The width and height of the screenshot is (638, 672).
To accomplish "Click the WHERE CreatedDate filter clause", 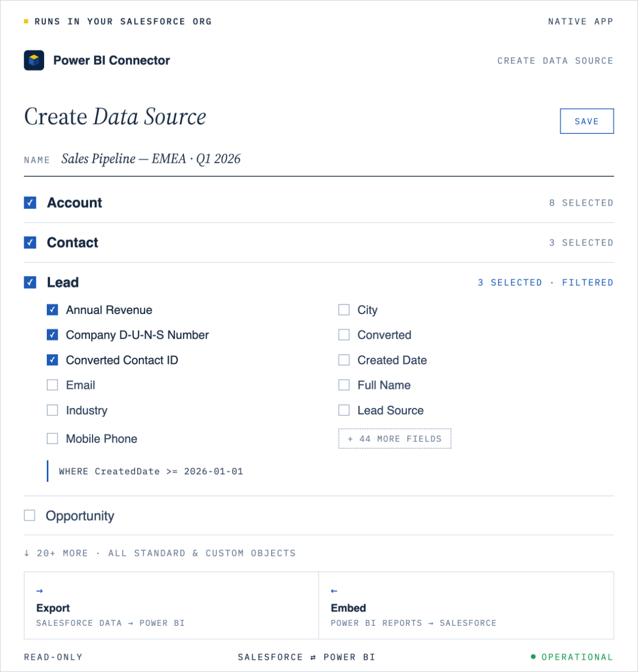I will pos(151,471).
